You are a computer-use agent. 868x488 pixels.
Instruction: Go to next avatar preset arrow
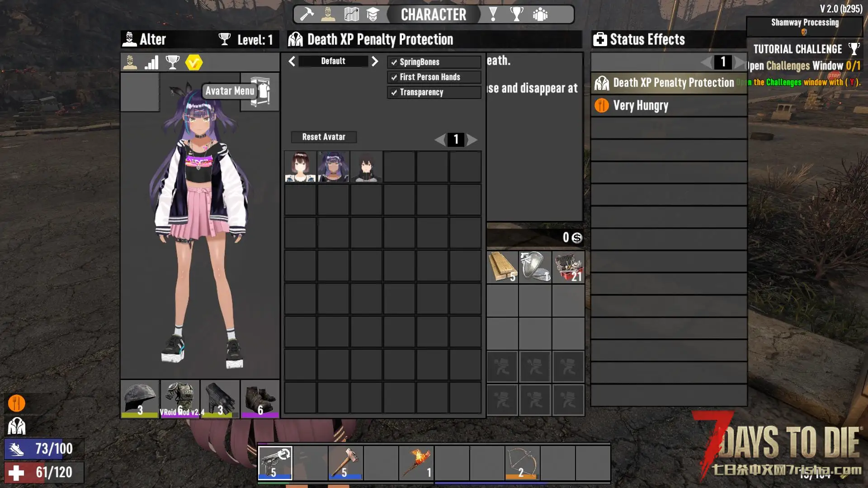click(x=375, y=61)
